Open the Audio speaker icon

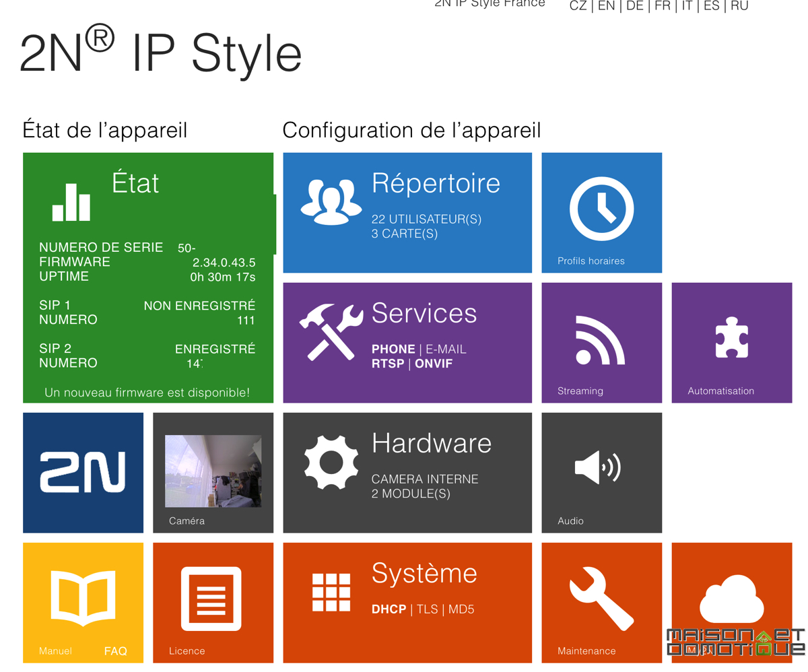[597, 468]
